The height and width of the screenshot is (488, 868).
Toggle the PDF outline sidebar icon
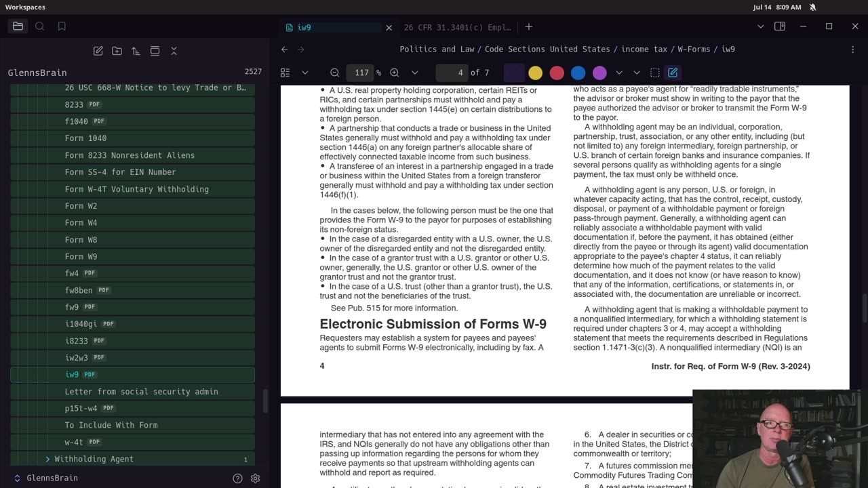click(285, 73)
